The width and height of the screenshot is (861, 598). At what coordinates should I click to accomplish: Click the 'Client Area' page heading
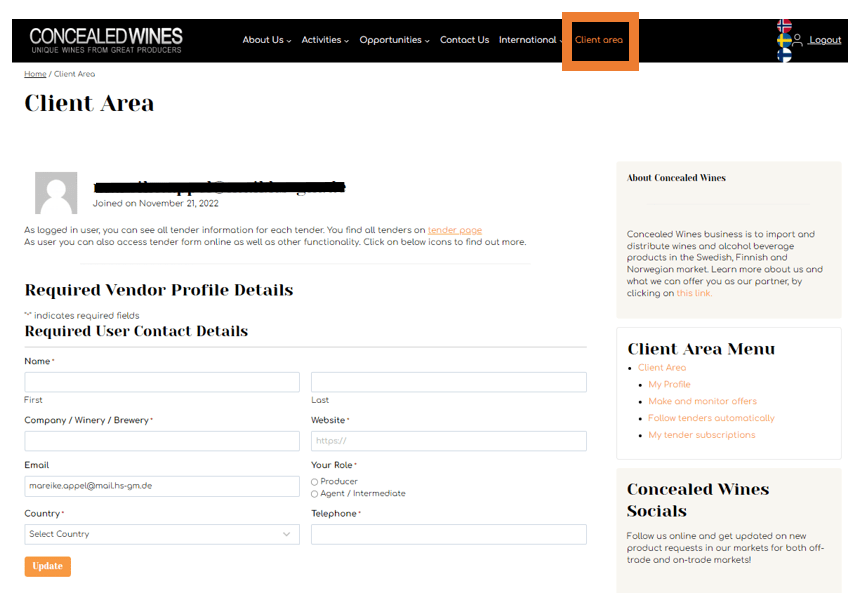coord(89,103)
